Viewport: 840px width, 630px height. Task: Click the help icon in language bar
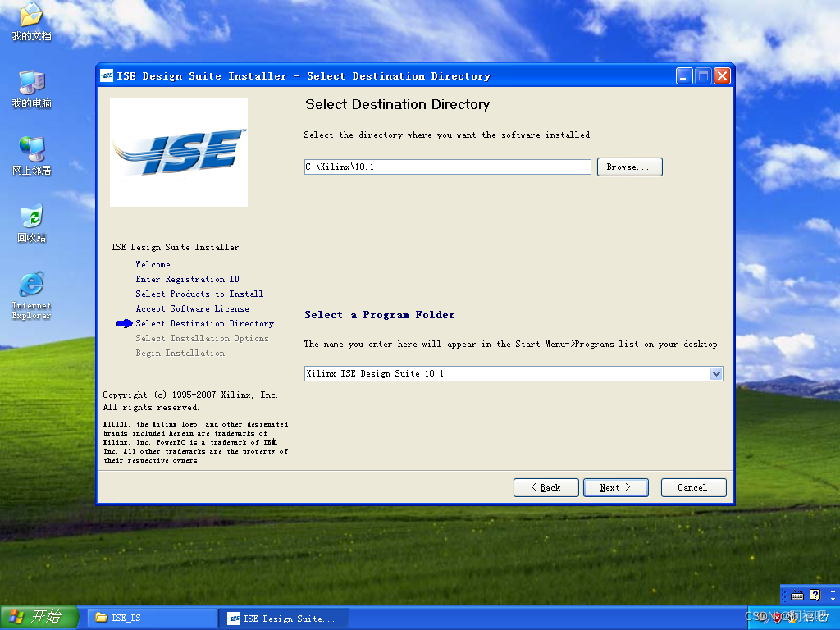[815, 595]
